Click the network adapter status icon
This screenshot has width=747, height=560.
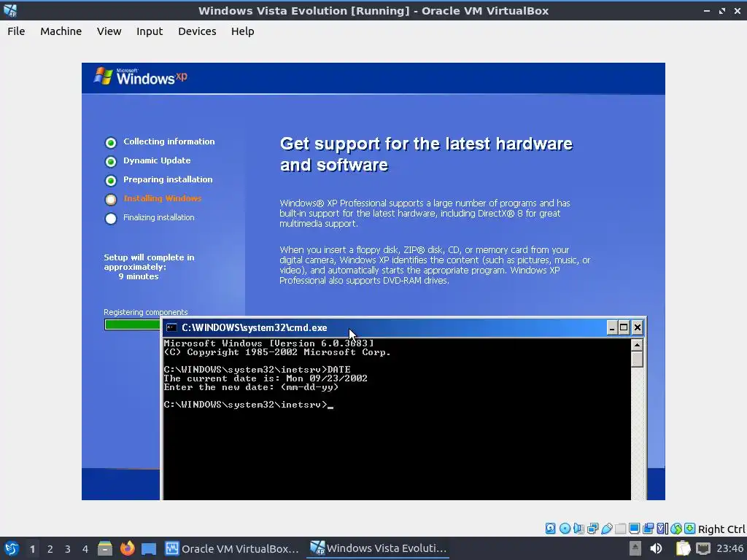coord(592,529)
